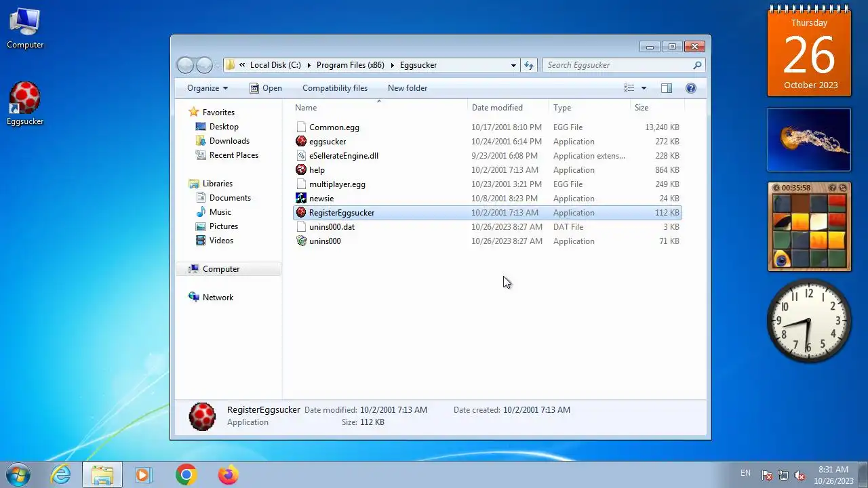868x488 pixels.
Task: Select the unins000.dat file icon
Action: 301,226
